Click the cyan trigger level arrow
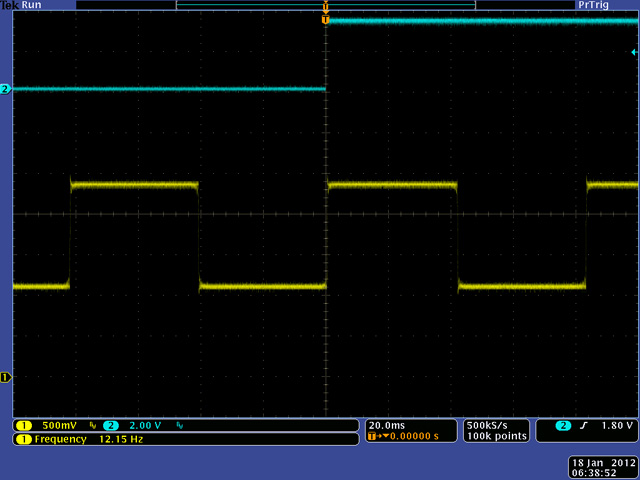 click(634, 52)
